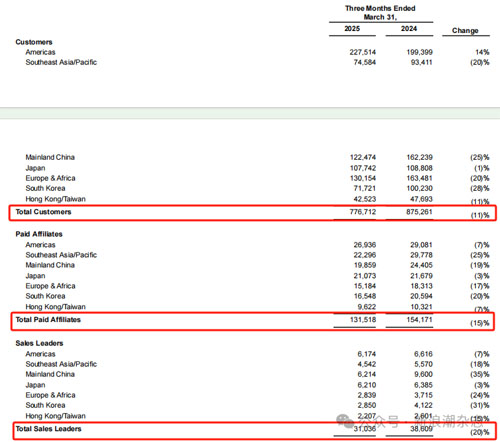Click the value 29,081
The height and width of the screenshot is (442, 500).
pyautogui.click(x=421, y=245)
